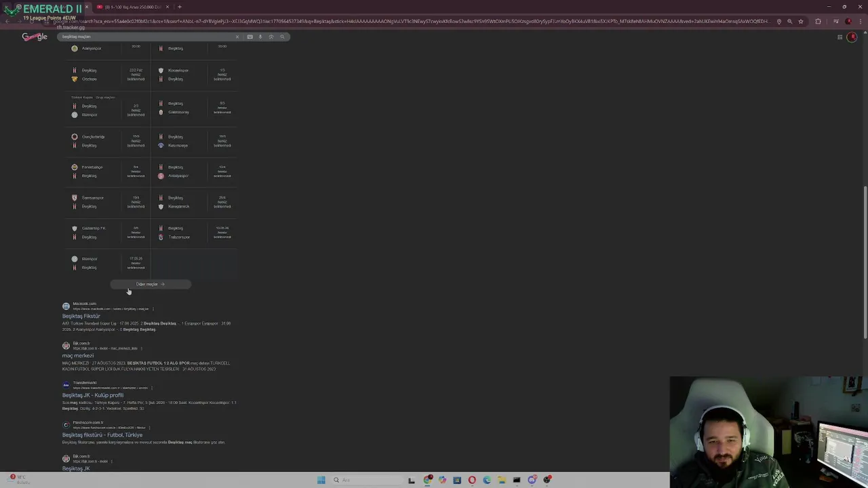Screen dimensions: 868x488
Task: Start voice search with the microphone icon
Action: point(260,37)
